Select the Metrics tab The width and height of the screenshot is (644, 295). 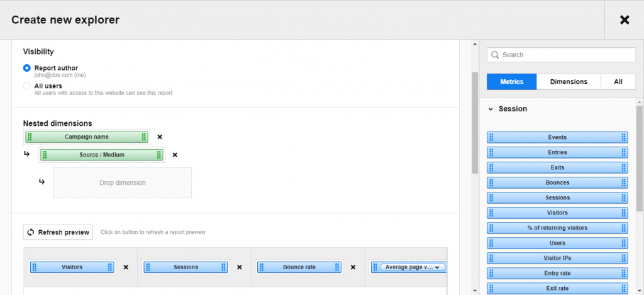[511, 82]
